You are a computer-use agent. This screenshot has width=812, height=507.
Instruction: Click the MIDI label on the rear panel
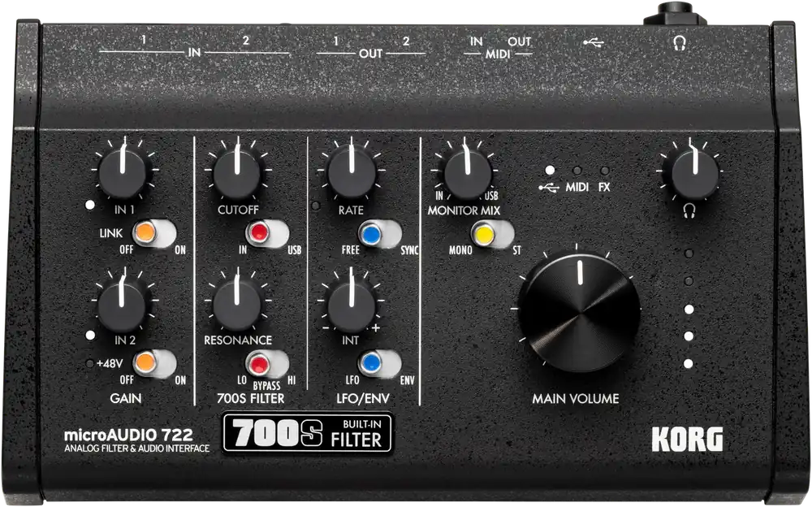498,54
